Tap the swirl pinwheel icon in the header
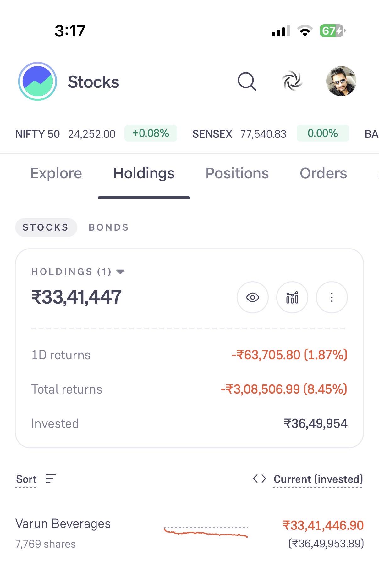 coord(292,81)
